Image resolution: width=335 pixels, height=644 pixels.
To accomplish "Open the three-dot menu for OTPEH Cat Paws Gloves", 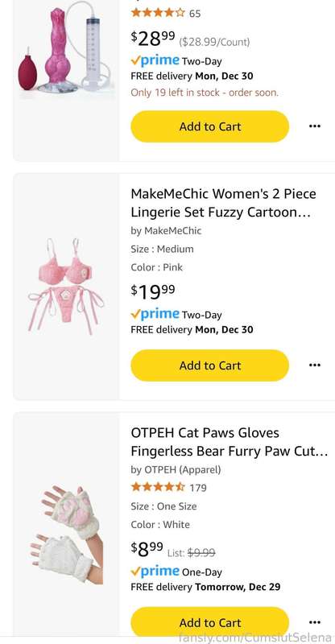I will click(314, 622).
